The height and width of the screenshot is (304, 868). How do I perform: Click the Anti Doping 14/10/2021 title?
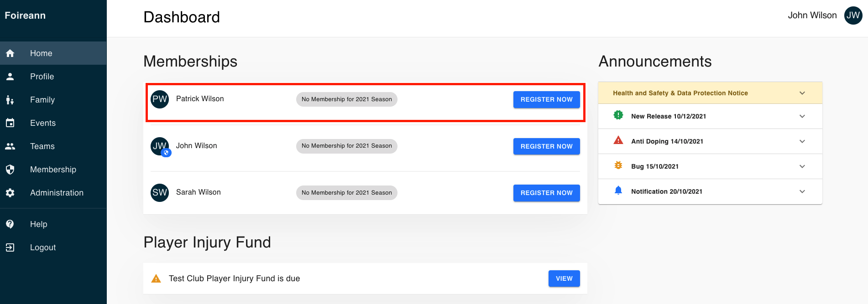pyautogui.click(x=667, y=141)
